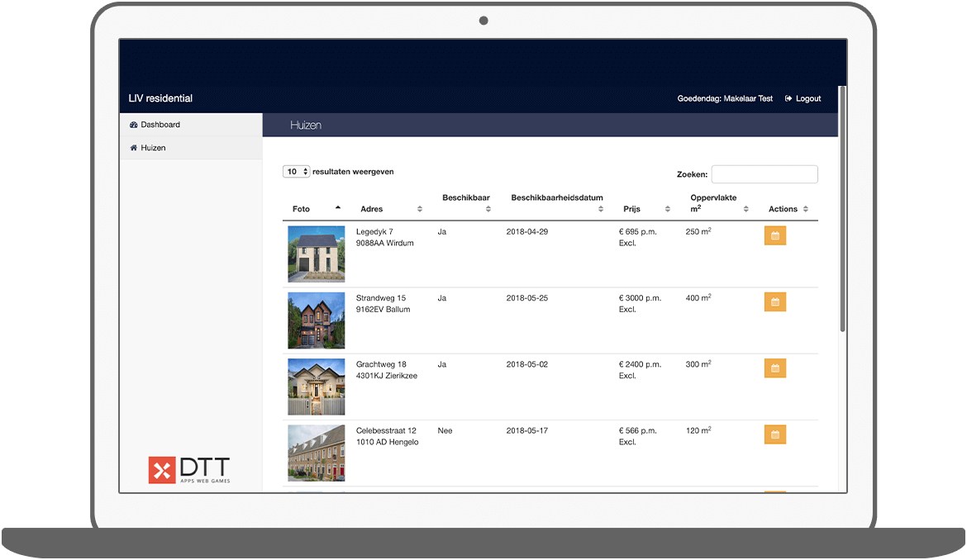Click the LIV residential title
Viewport: 967px width, 560px height.
(160, 98)
